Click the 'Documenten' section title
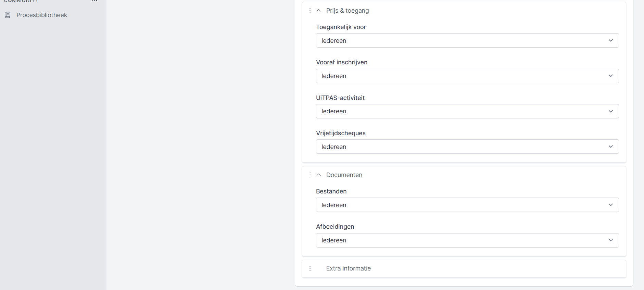This screenshot has width=644, height=290. tap(344, 175)
